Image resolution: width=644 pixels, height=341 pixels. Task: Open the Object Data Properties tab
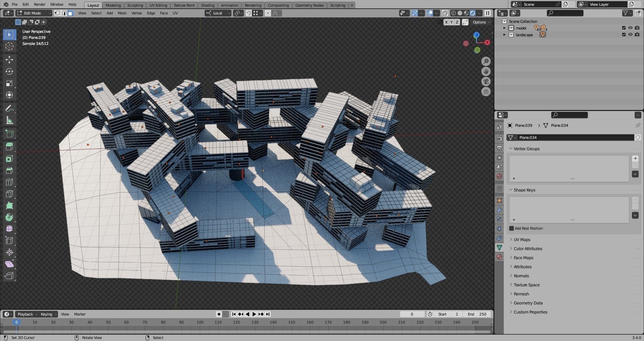point(499,247)
